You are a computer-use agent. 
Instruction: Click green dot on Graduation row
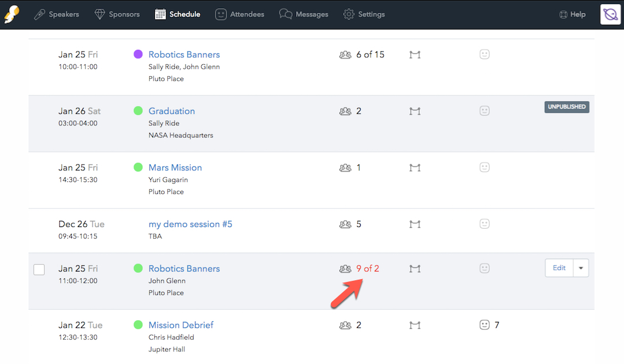(x=138, y=110)
